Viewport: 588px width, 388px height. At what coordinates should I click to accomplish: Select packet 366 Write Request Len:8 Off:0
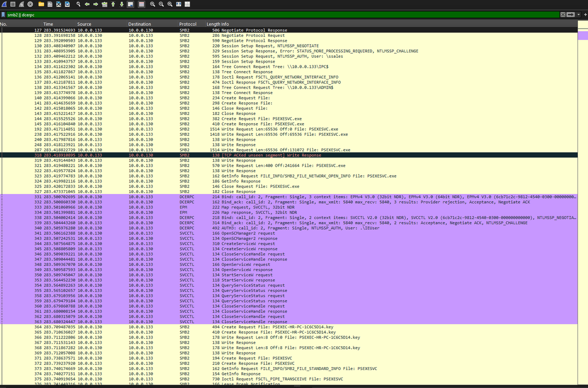[289, 337]
